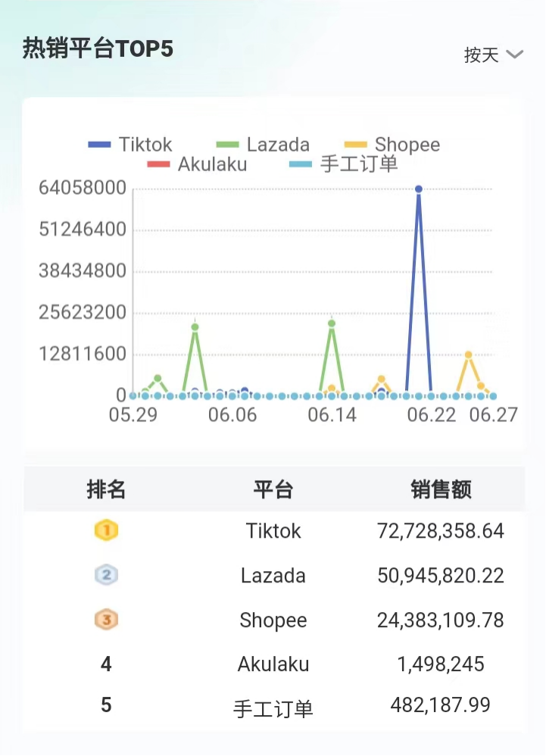
Task: Click the bronze rank 3 medal icon
Action: [106, 620]
